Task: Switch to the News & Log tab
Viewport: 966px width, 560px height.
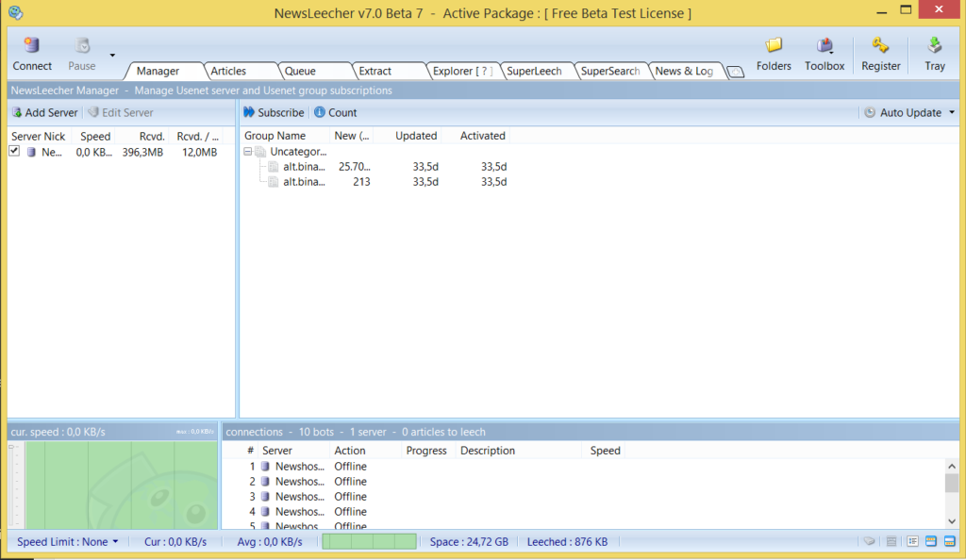Action: click(684, 71)
